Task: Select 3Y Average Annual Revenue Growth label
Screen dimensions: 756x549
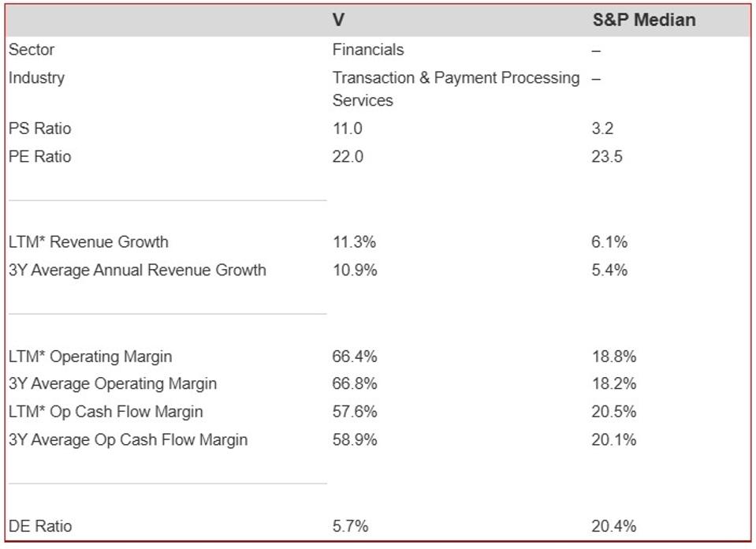Action: [x=137, y=270]
